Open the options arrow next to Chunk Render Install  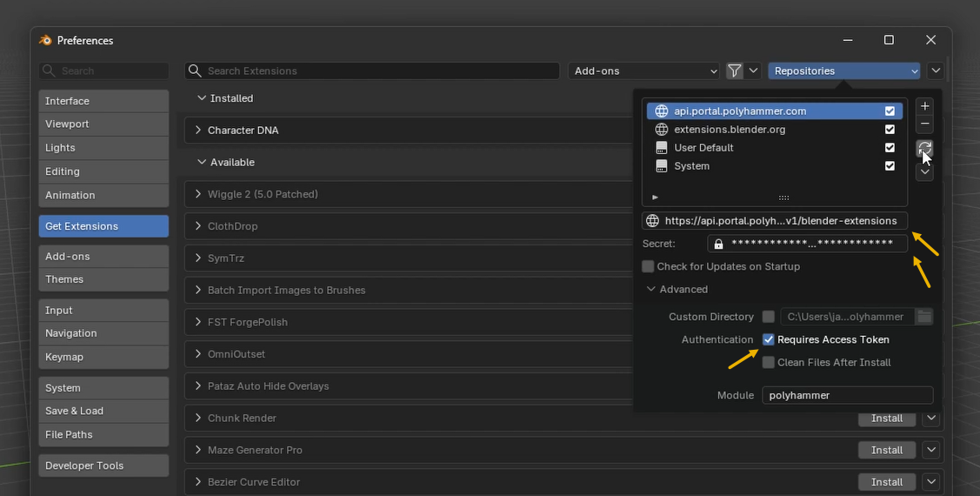[931, 418]
